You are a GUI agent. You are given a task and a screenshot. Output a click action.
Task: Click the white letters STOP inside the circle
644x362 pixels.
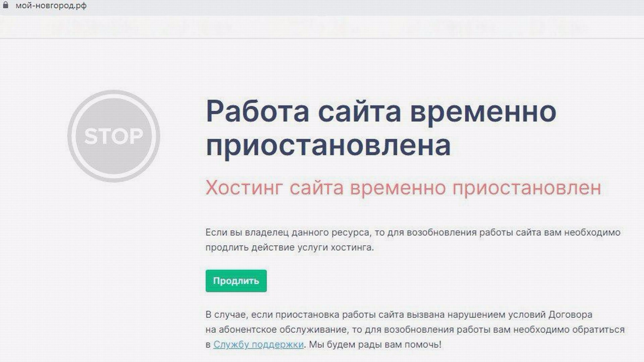(x=114, y=136)
